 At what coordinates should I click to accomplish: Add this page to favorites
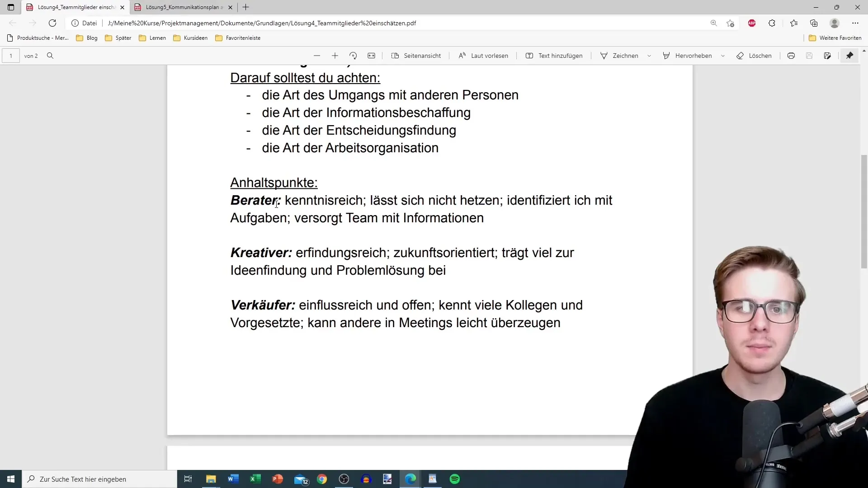click(x=730, y=23)
